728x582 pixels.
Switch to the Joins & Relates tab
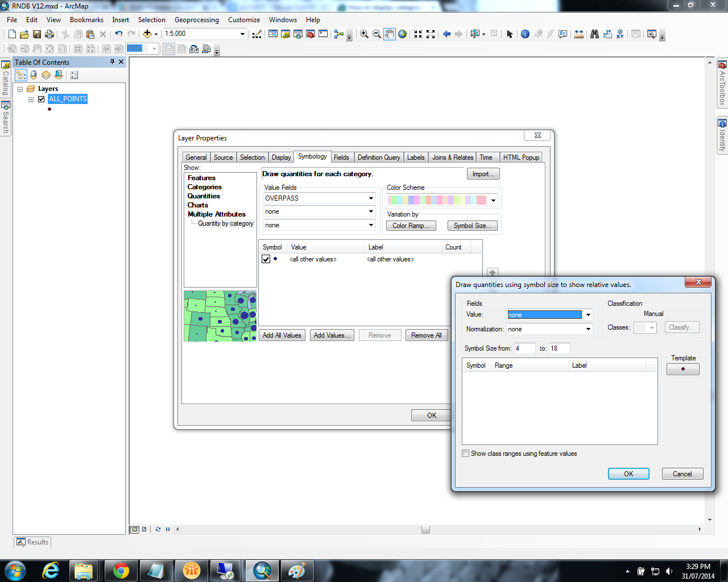tap(453, 157)
